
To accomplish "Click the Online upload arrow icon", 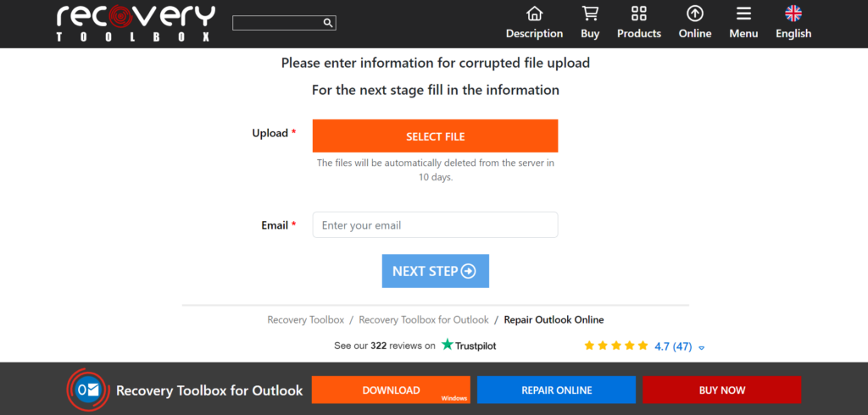I will 695,14.
